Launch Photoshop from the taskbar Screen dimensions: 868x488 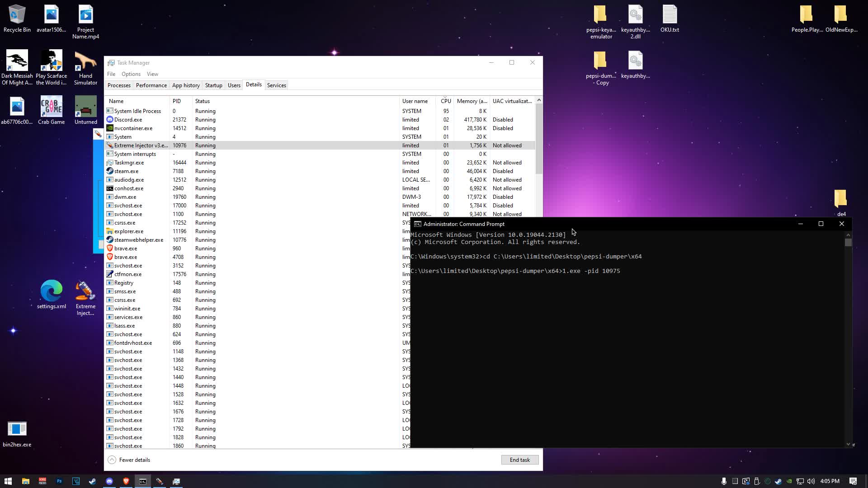pyautogui.click(x=59, y=481)
